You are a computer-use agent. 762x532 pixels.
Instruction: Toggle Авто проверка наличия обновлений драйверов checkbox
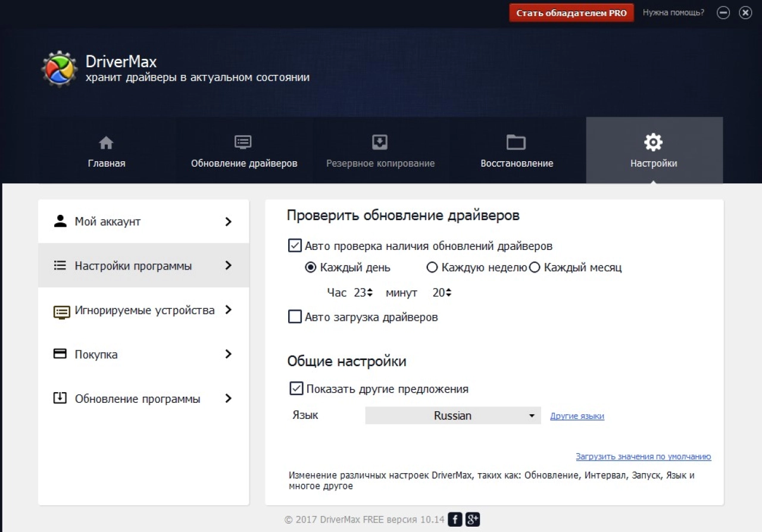click(x=295, y=245)
